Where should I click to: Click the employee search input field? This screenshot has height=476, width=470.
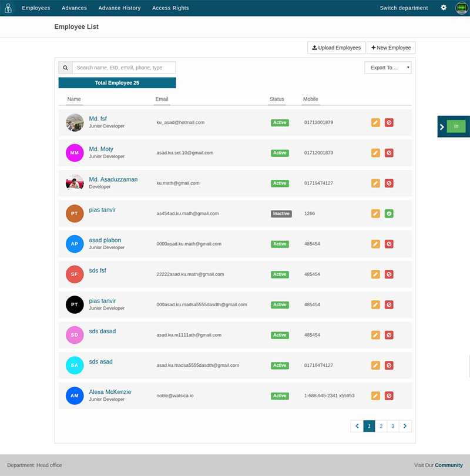123,67
